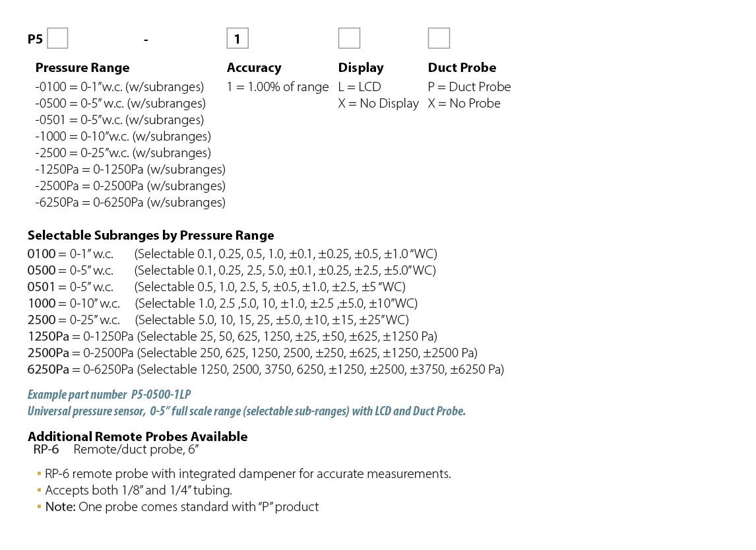Click the 1250Pa = 0-1250Pa subranges row
Screen dimensions: 756x550
click(232, 336)
